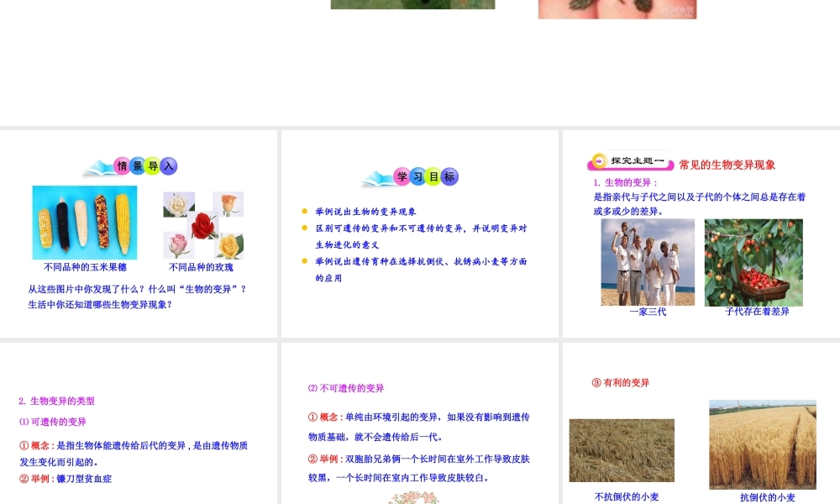
Task: Click the paragraph starting 单纯由环境引起的变异
Action: 419,427
